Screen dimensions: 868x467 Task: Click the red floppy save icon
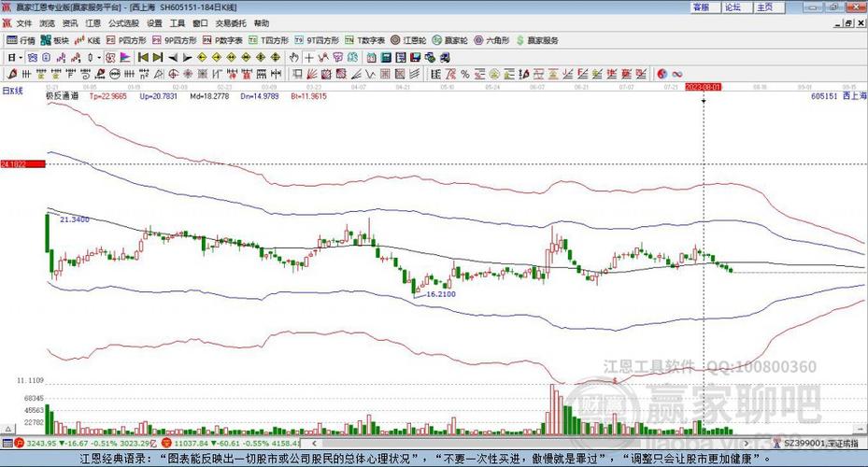(x=416, y=58)
